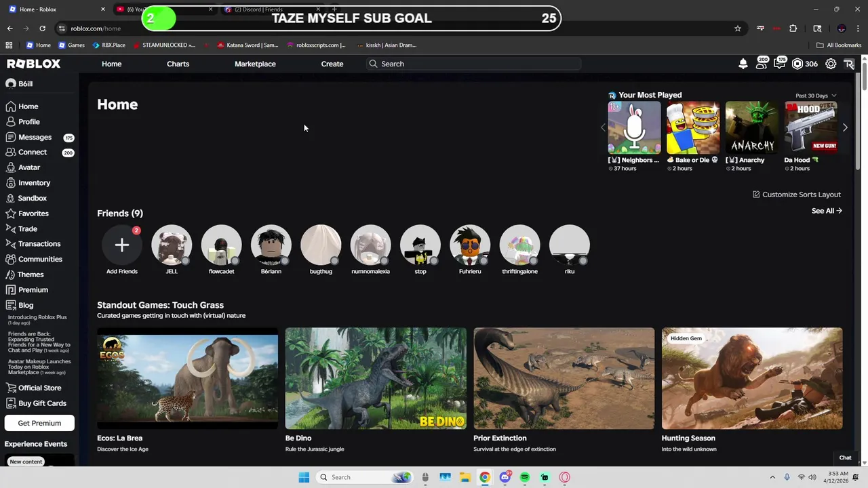Image resolution: width=868 pixels, height=488 pixels.
Task: Open friend requests icon showing 200
Action: (x=762, y=63)
